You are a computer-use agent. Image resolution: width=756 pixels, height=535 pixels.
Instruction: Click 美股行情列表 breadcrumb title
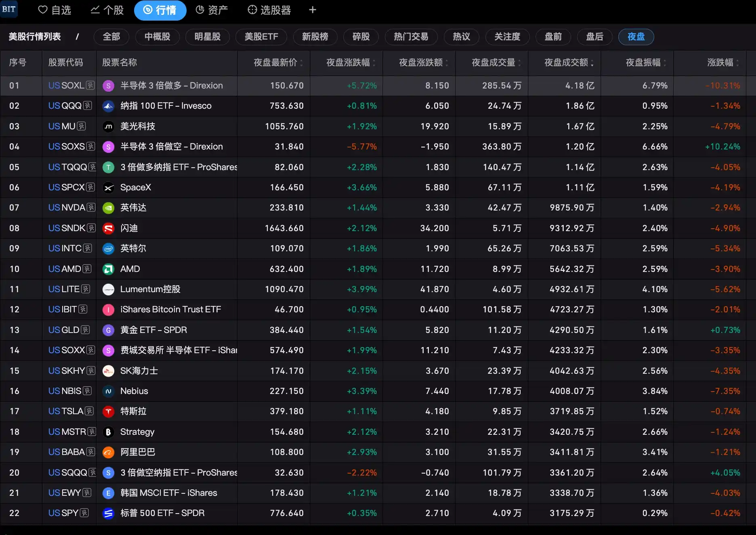click(x=35, y=37)
